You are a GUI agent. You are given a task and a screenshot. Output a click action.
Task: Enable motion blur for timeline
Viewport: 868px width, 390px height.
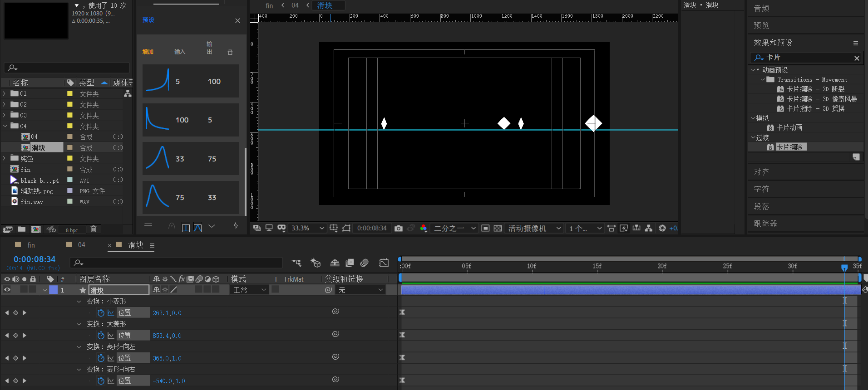(x=365, y=263)
